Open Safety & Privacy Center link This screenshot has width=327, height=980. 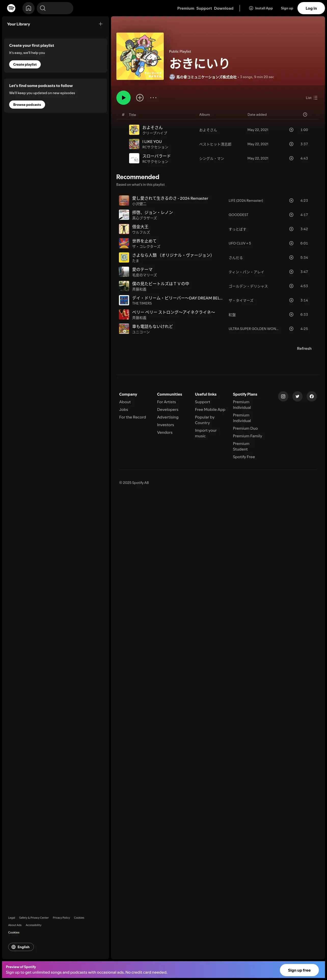coord(34,918)
